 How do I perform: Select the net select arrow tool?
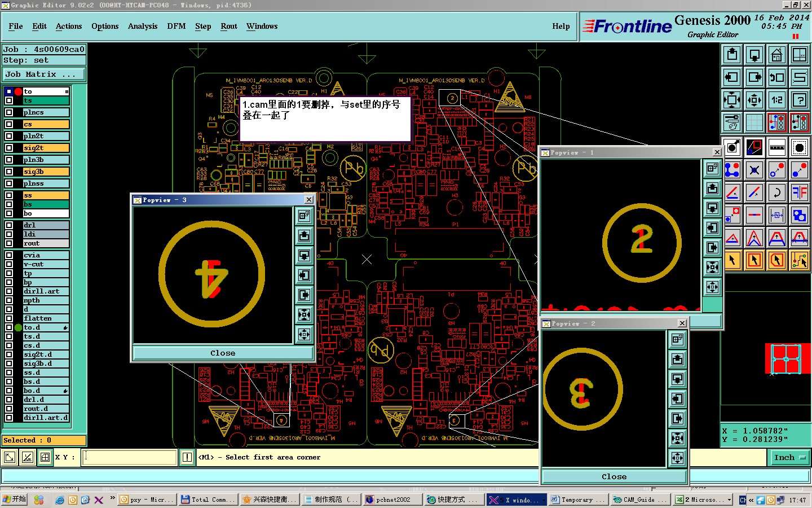point(800,260)
